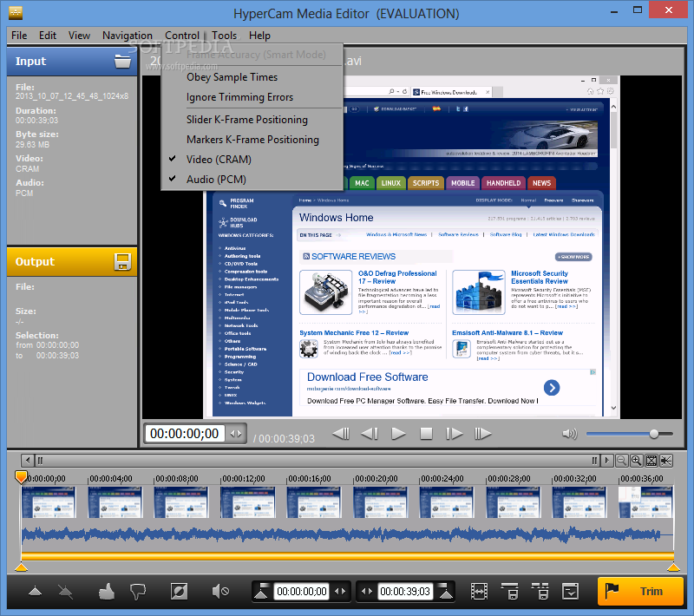Click the Output save disk icon

[x=122, y=261]
